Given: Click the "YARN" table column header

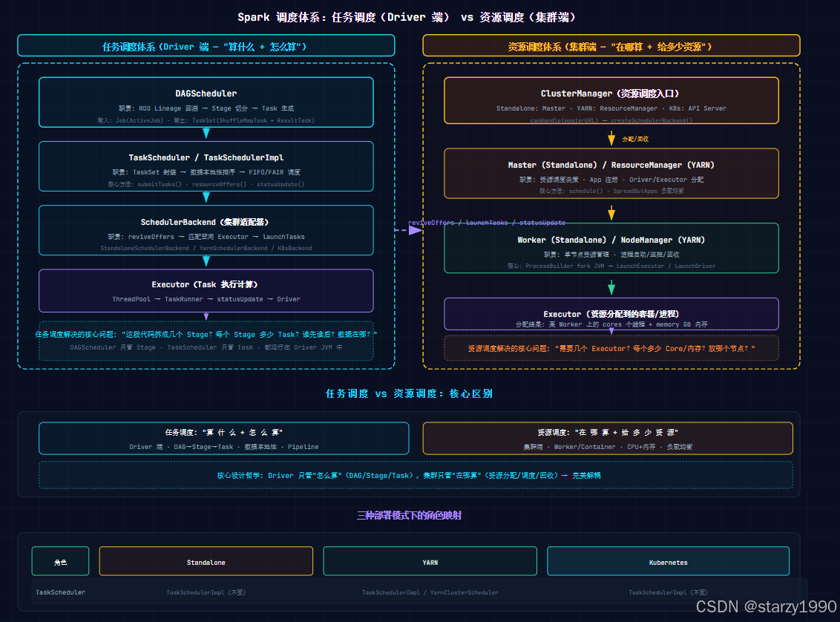Looking at the screenshot, I should click(x=430, y=561).
